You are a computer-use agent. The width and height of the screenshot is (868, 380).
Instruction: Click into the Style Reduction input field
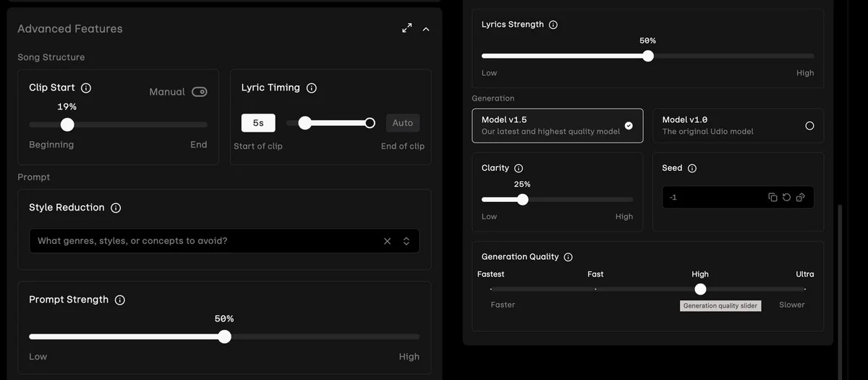pos(203,241)
